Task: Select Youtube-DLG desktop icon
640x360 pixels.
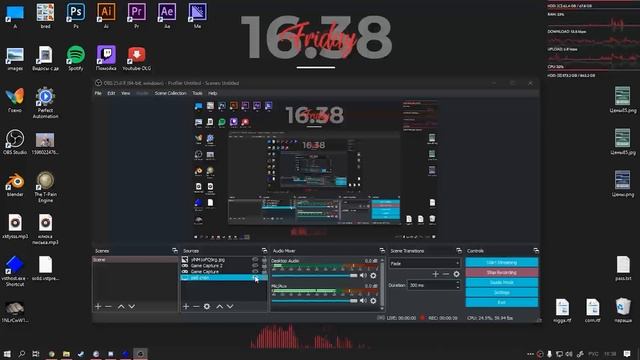Action: (x=137, y=58)
